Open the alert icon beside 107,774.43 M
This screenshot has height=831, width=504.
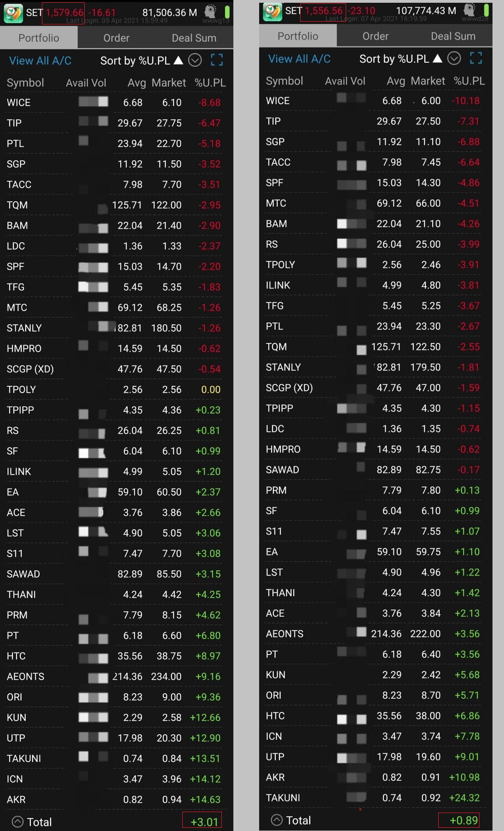469,10
